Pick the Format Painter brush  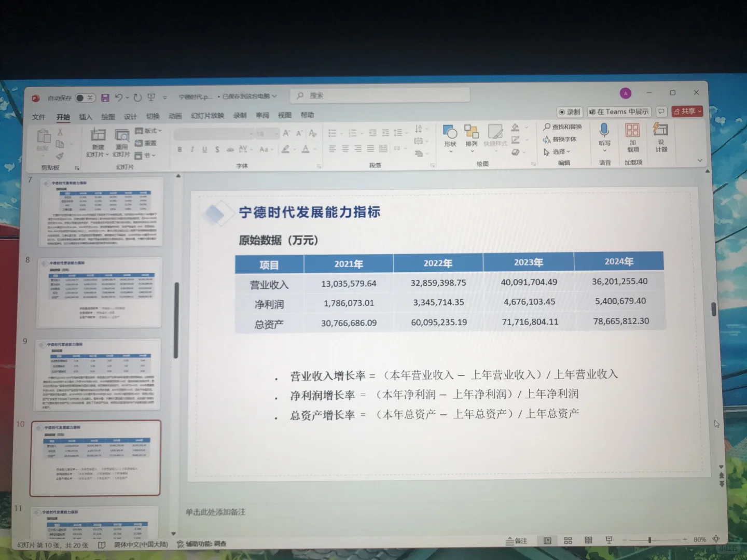click(x=60, y=156)
